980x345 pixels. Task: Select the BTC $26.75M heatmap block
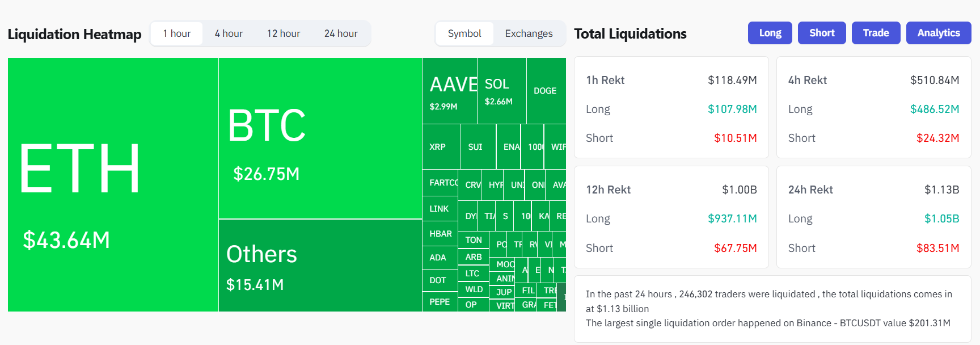[320, 138]
